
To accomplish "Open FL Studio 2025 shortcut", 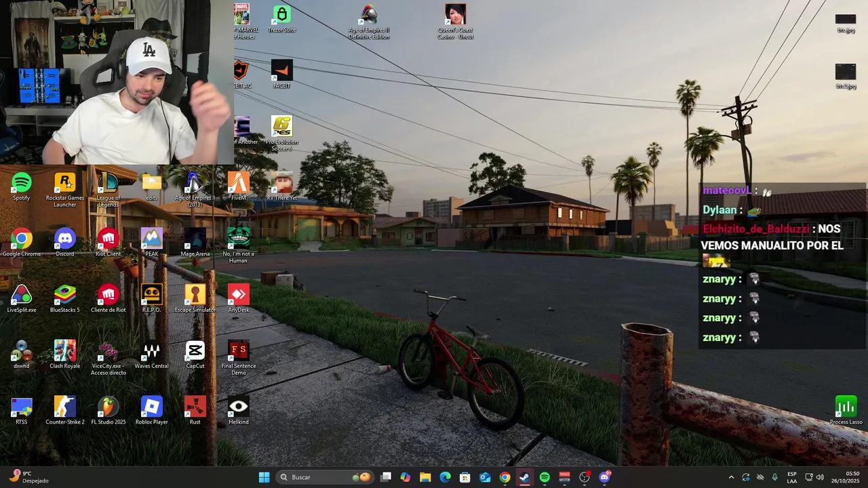I will 108,411.
